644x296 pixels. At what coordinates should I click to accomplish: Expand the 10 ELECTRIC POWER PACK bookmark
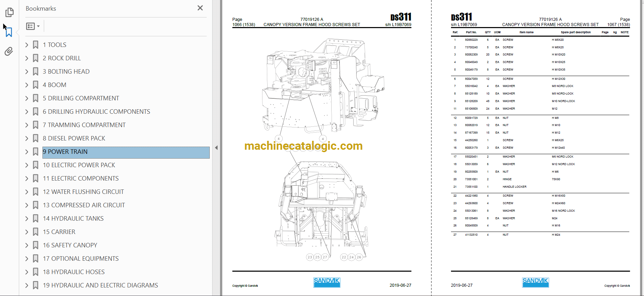(27, 165)
